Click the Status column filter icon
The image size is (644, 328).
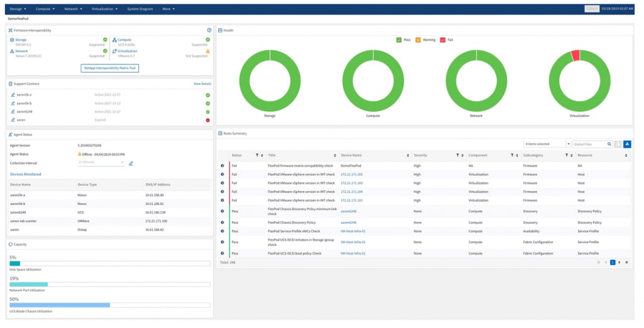(x=257, y=155)
